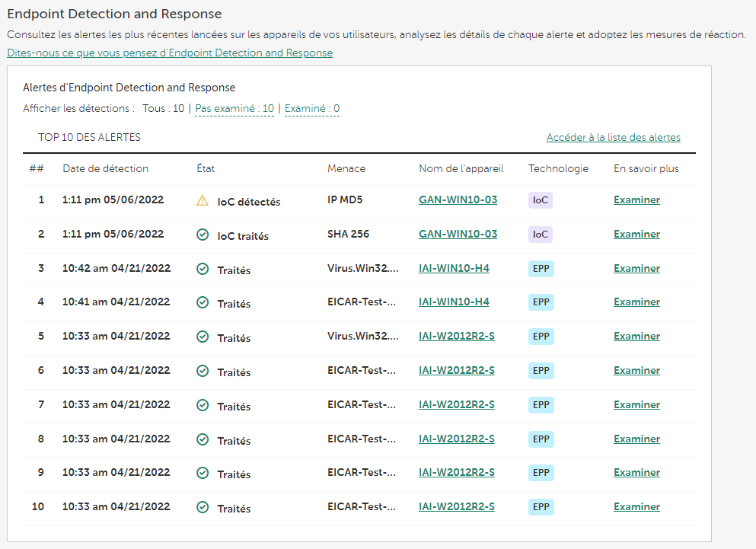Image resolution: width=756 pixels, height=549 pixels.
Task: Open the Endpoint Detection and Response feedback link
Action: (x=170, y=53)
